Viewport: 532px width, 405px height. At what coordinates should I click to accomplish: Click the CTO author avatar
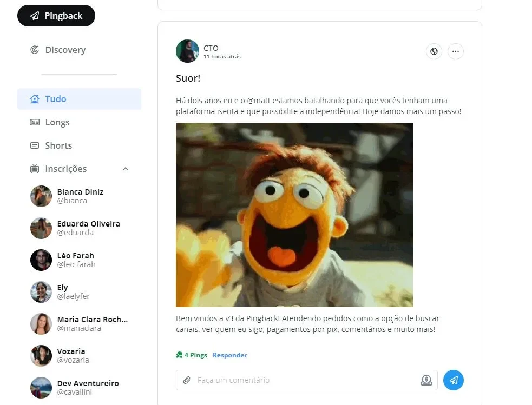tap(187, 51)
